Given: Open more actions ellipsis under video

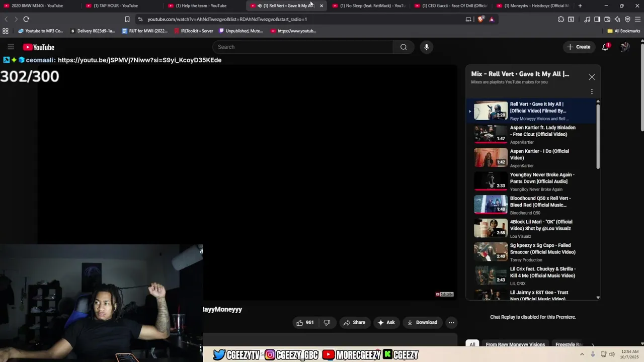Looking at the screenshot, I should coord(451,322).
